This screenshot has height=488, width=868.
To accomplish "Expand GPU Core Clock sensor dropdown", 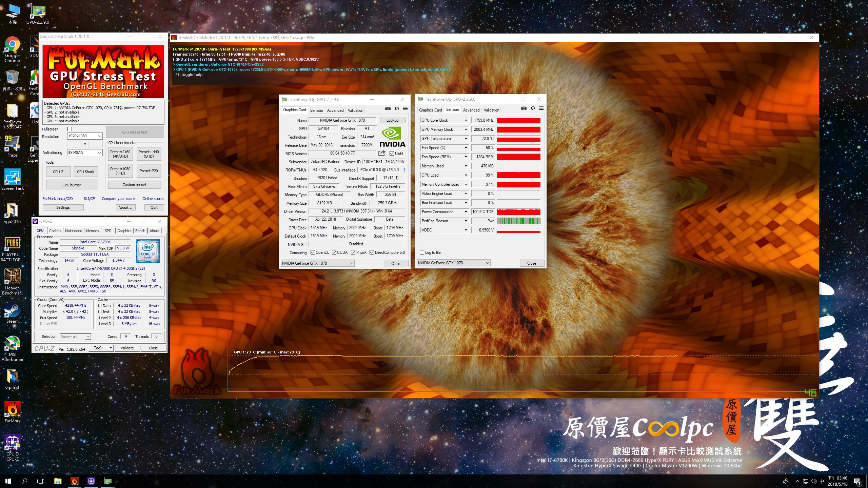I will (x=466, y=120).
